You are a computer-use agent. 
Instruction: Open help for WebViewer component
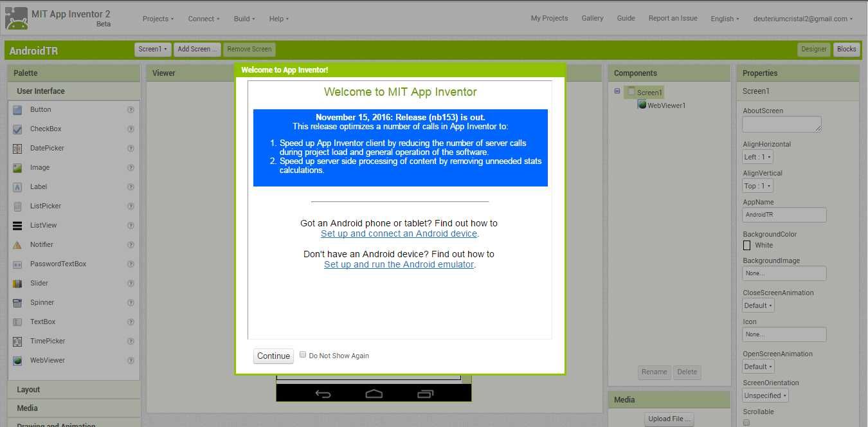131,361
